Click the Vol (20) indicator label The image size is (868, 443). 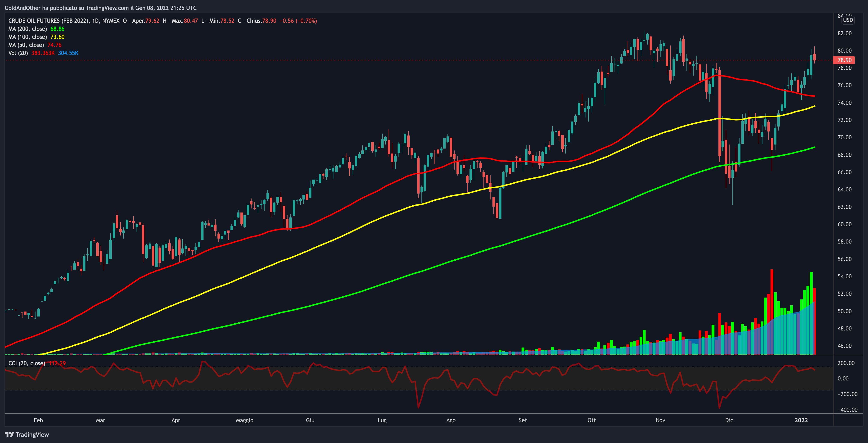pos(18,53)
